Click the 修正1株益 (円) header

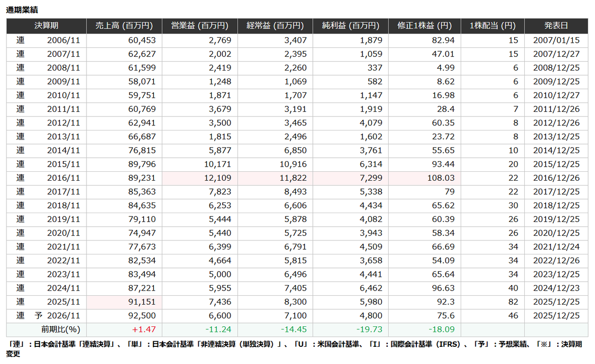(x=424, y=26)
